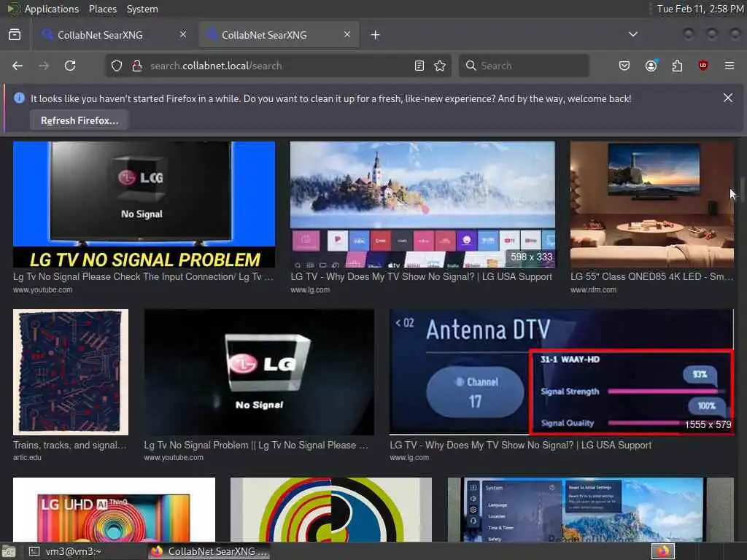
Task: Open the tracking protection shield icon
Action: [117, 66]
